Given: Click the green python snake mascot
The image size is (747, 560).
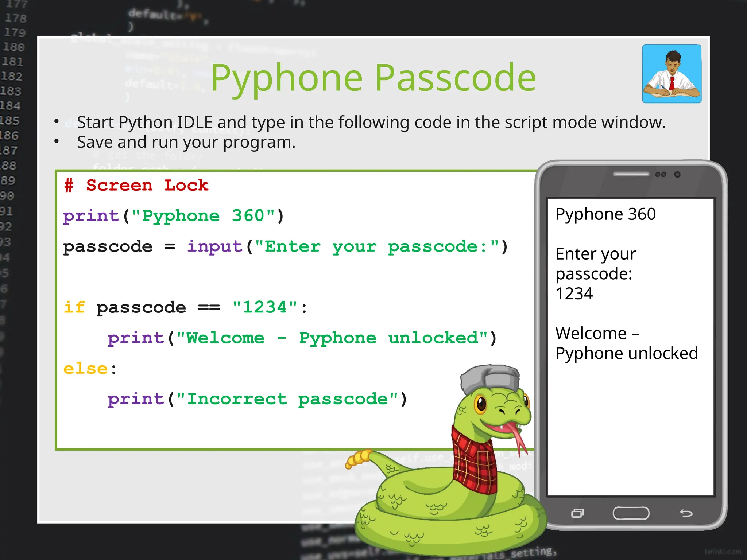Looking at the screenshot, I should click(x=447, y=461).
